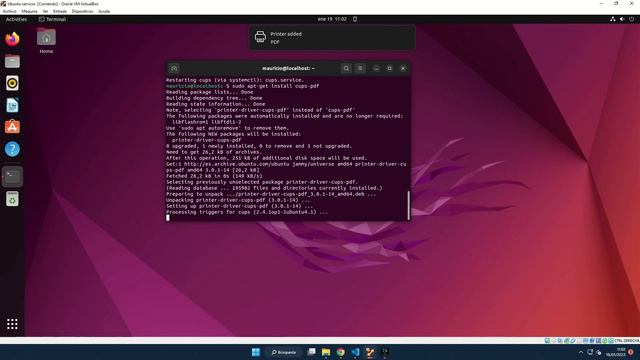The image size is (640, 360).
Task: Open Chrome on the Windows taskbar
Action: 340,352
